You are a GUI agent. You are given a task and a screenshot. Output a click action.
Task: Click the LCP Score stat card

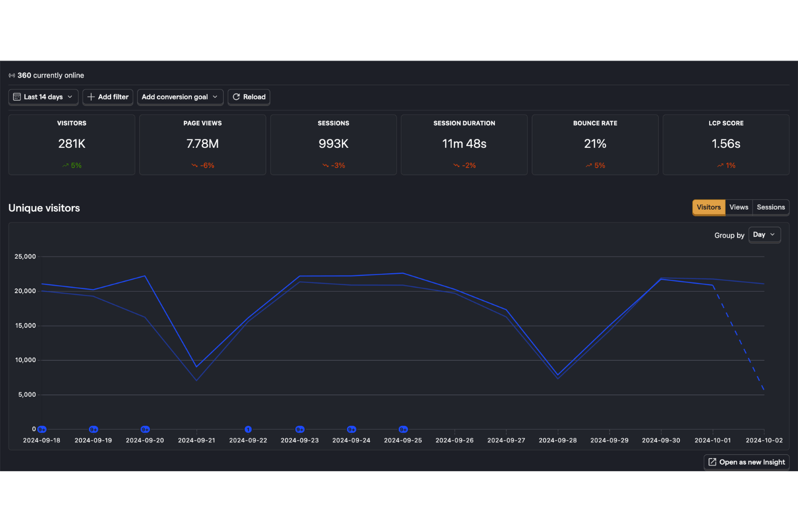click(726, 144)
